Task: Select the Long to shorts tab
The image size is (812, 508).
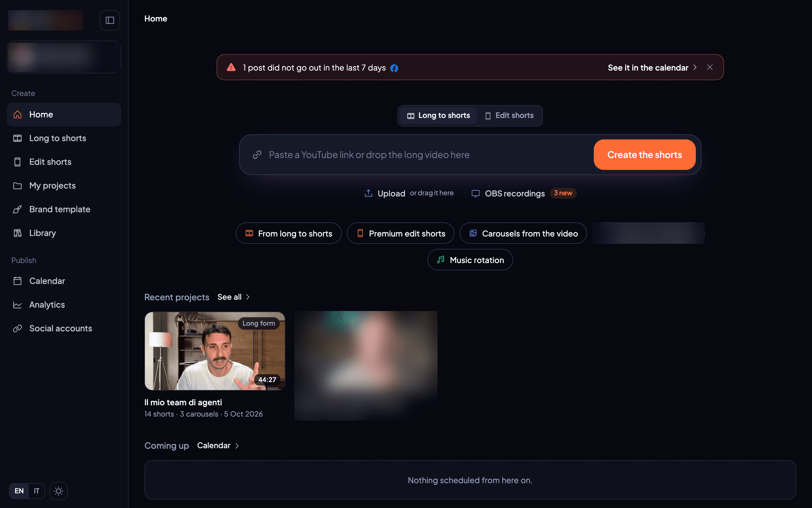Action: tap(438, 116)
